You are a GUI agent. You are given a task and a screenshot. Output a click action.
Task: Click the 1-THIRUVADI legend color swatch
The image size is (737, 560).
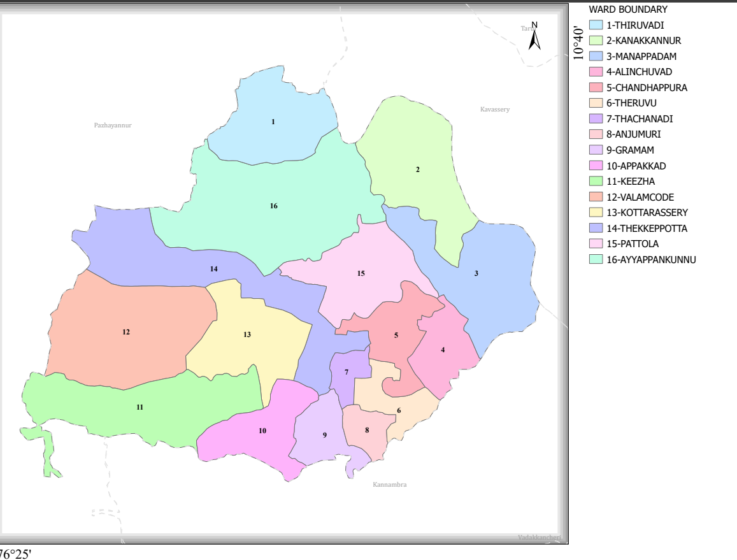tap(596, 25)
